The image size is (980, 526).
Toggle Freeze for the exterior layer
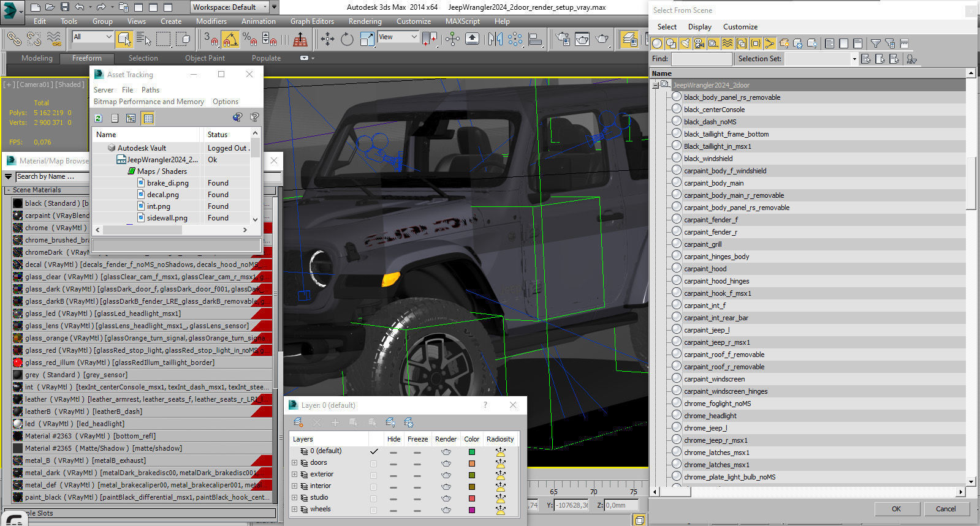click(417, 475)
